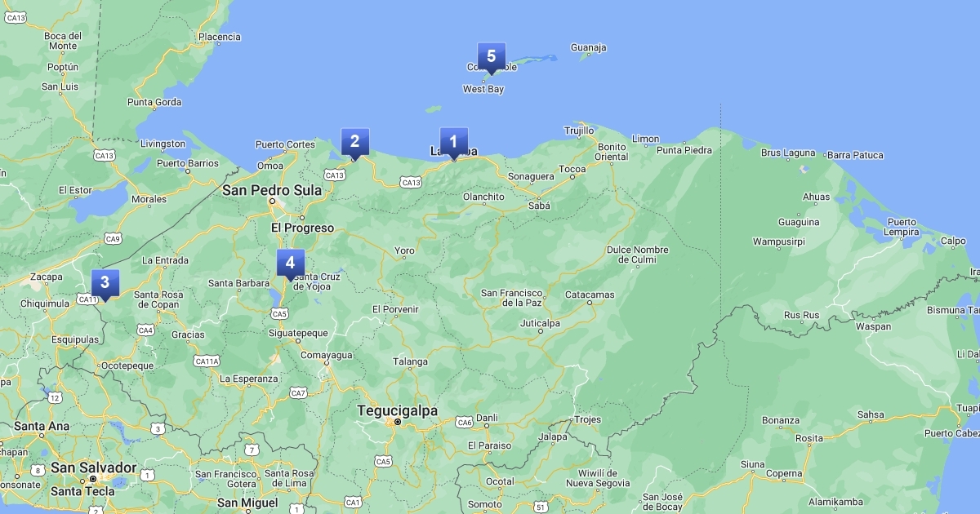The image size is (980, 514).
Task: Select marker 5 above West Bay
Action: (491, 56)
